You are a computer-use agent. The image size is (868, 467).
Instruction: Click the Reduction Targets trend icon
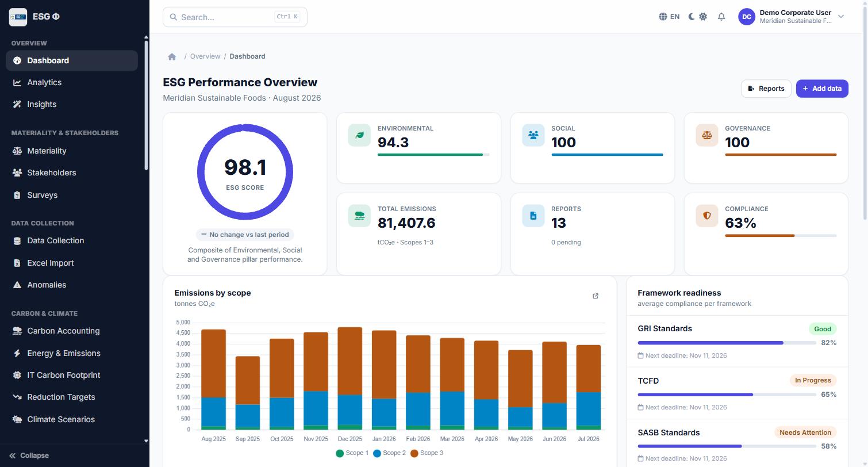(x=17, y=397)
